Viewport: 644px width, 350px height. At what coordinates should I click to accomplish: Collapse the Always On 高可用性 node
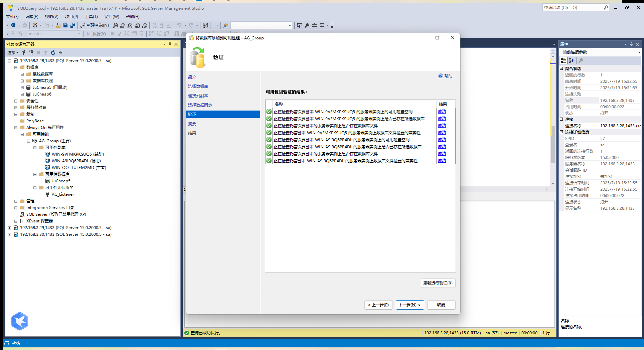pyautogui.click(x=16, y=128)
